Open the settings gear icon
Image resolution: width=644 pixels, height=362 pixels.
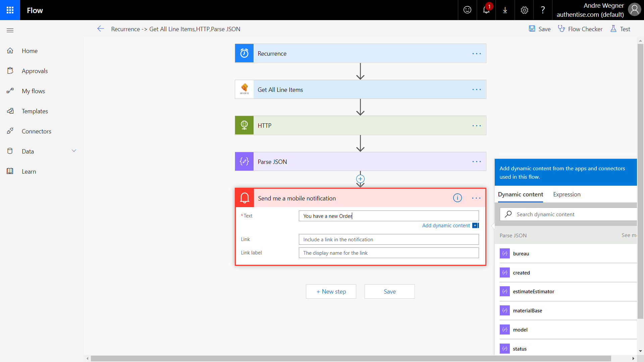[x=524, y=10]
